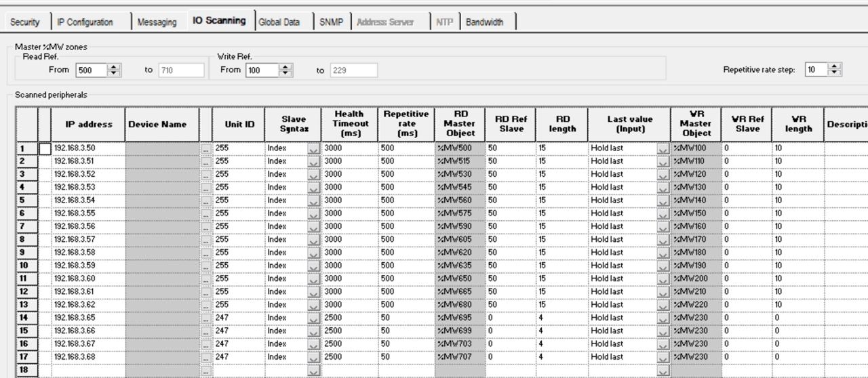Viewport: 868px width, 378px height.
Task: Select WR Ref Slave cell in row 10
Action: [x=746, y=266]
